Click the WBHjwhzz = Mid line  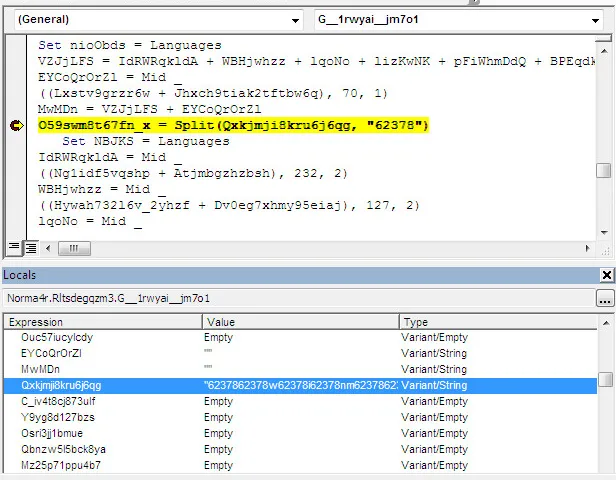(x=102, y=189)
